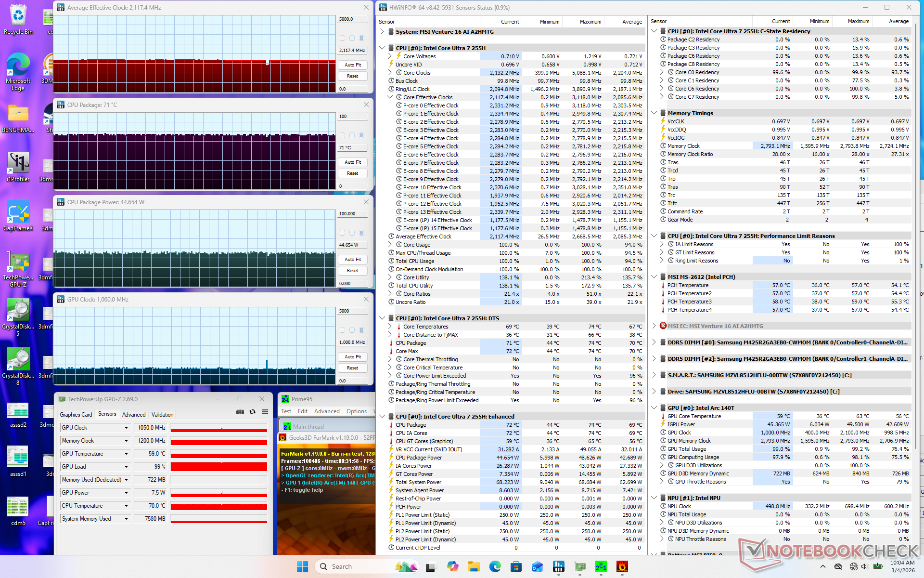
Task: Click the taskbar Search box
Action: (356, 566)
